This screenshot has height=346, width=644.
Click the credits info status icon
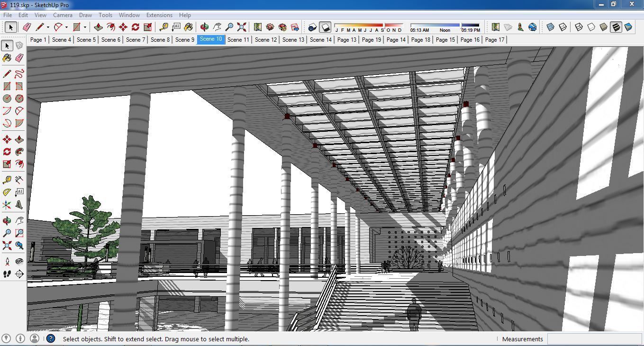[20, 338]
